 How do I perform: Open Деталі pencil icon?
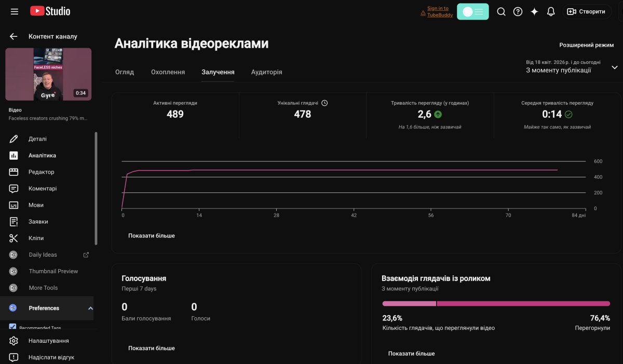(x=13, y=139)
